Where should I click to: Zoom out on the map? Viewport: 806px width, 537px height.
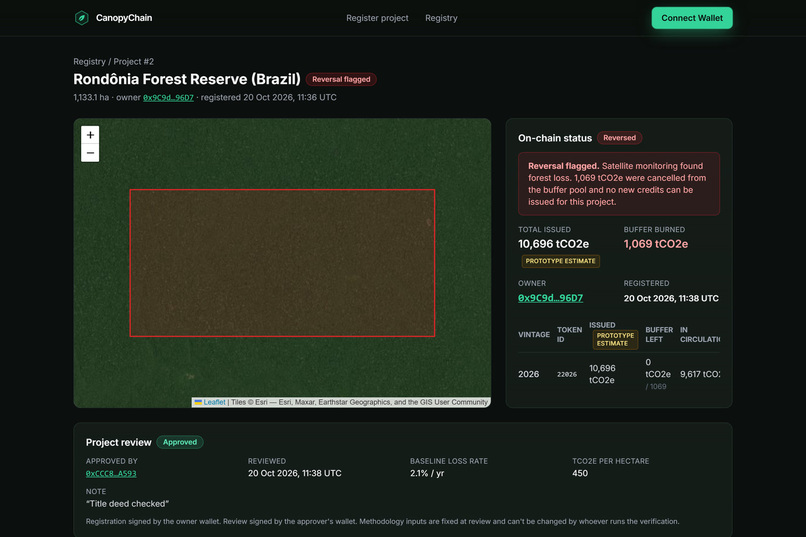[90, 153]
